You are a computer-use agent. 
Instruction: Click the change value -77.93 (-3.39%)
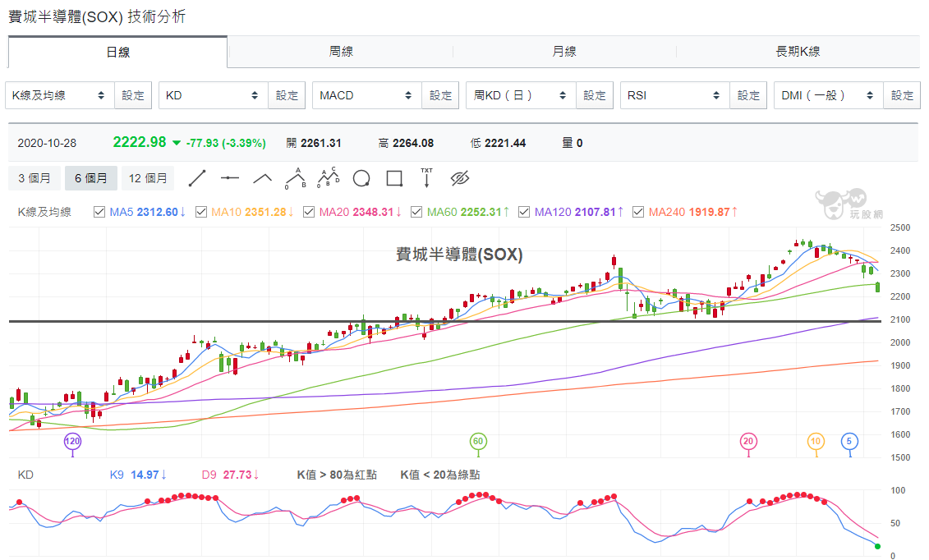click(x=226, y=143)
